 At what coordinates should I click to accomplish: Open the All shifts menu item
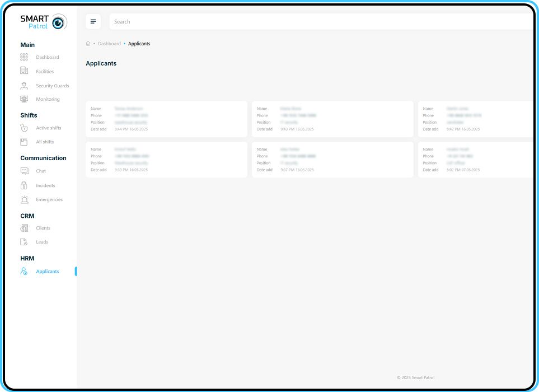click(45, 142)
